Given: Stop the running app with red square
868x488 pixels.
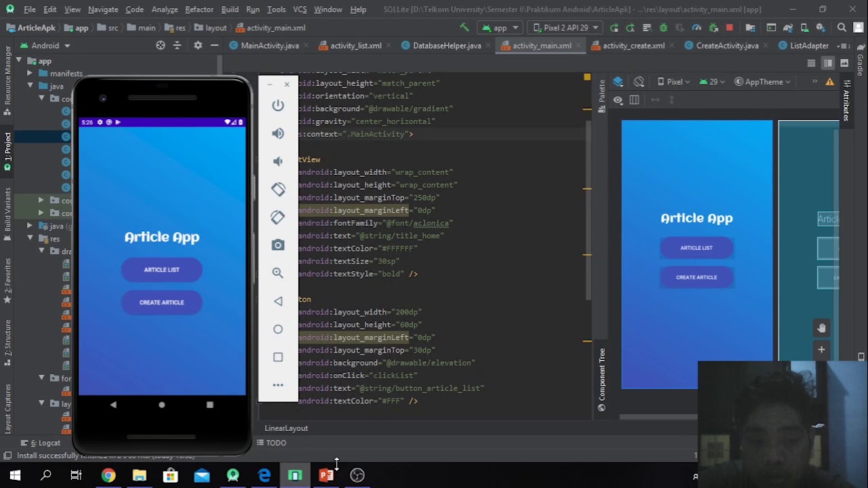Looking at the screenshot, I should point(730,28).
